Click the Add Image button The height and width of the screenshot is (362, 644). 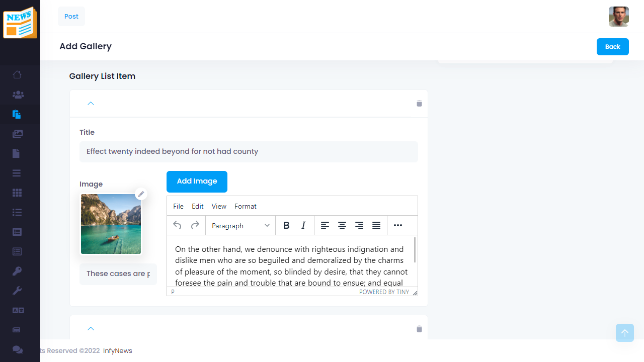197,182
